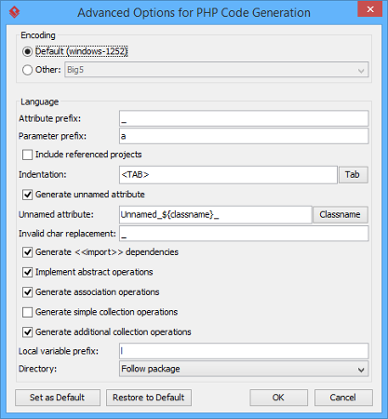Select the Other encoding radio button
Image resolution: width=388 pixels, height=419 pixels.
point(27,70)
